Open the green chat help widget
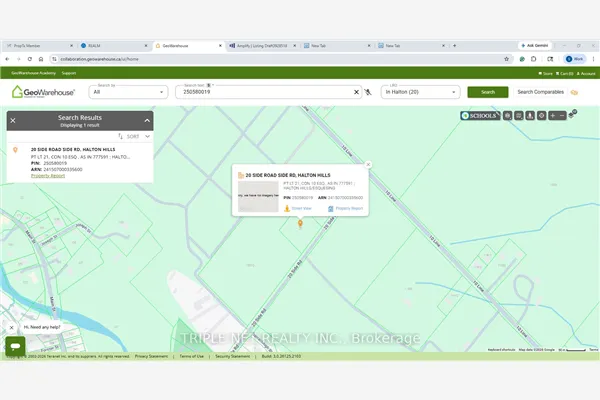The height and width of the screenshot is (400, 600). coord(15,346)
